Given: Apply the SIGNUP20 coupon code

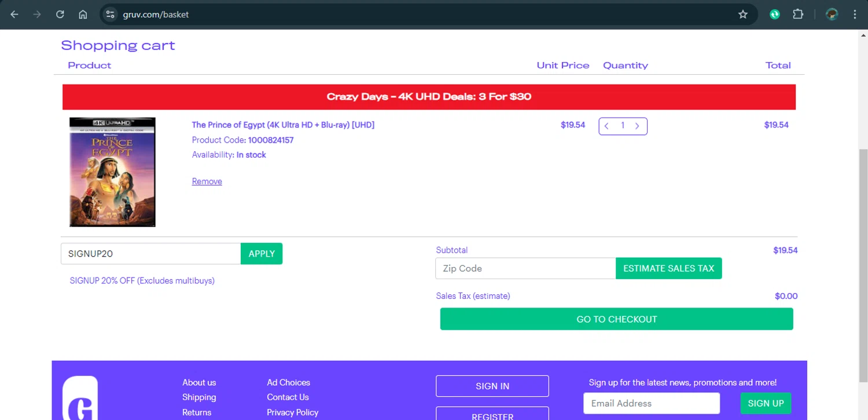Looking at the screenshot, I should pyautogui.click(x=262, y=254).
